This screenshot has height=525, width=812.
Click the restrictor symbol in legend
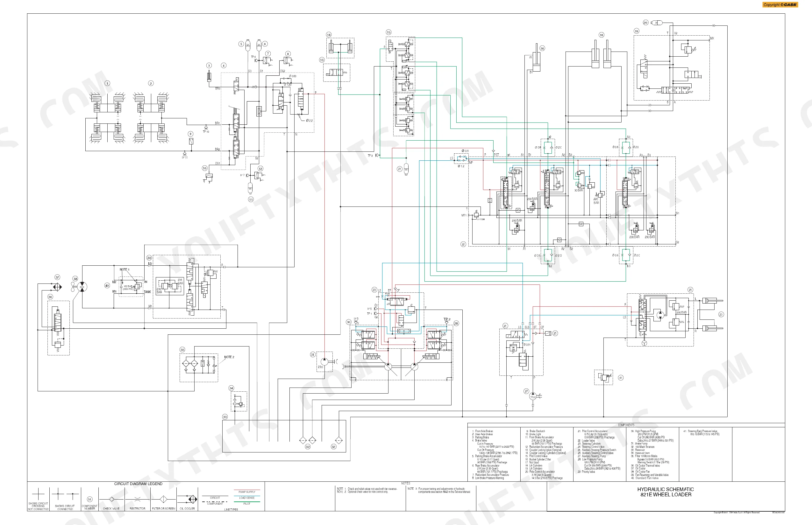click(x=137, y=500)
